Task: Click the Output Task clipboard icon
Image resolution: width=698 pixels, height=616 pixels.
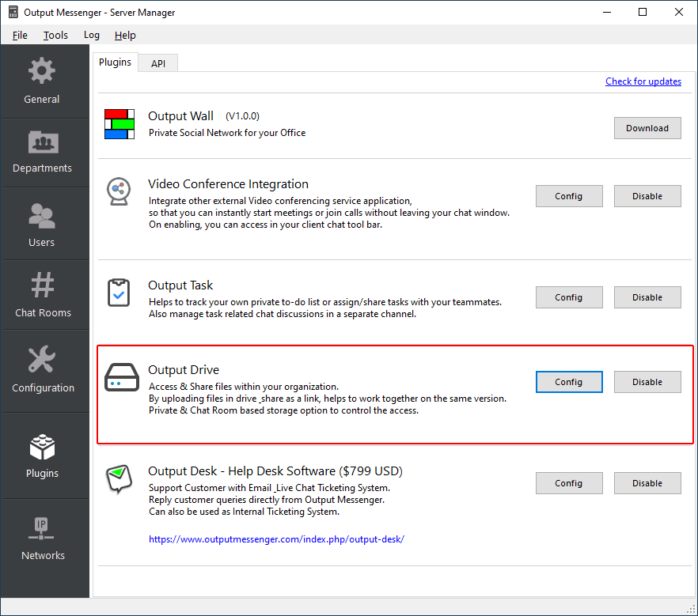Action: coord(119,293)
